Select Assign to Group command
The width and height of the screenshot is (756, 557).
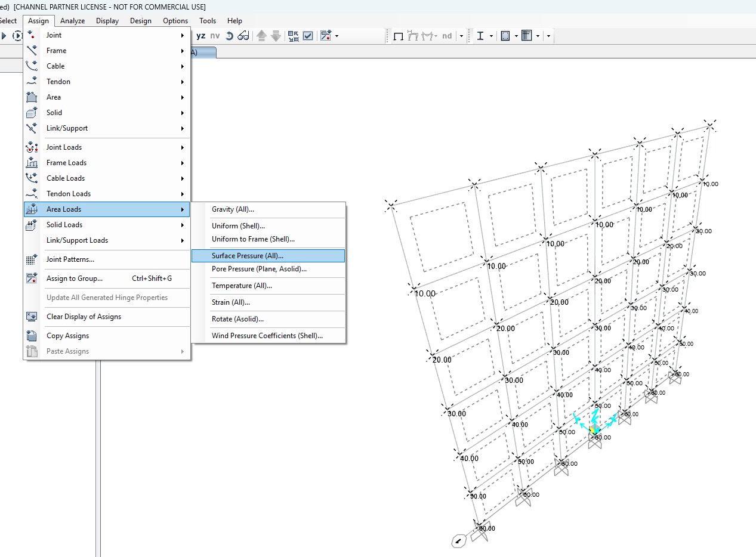(75, 278)
